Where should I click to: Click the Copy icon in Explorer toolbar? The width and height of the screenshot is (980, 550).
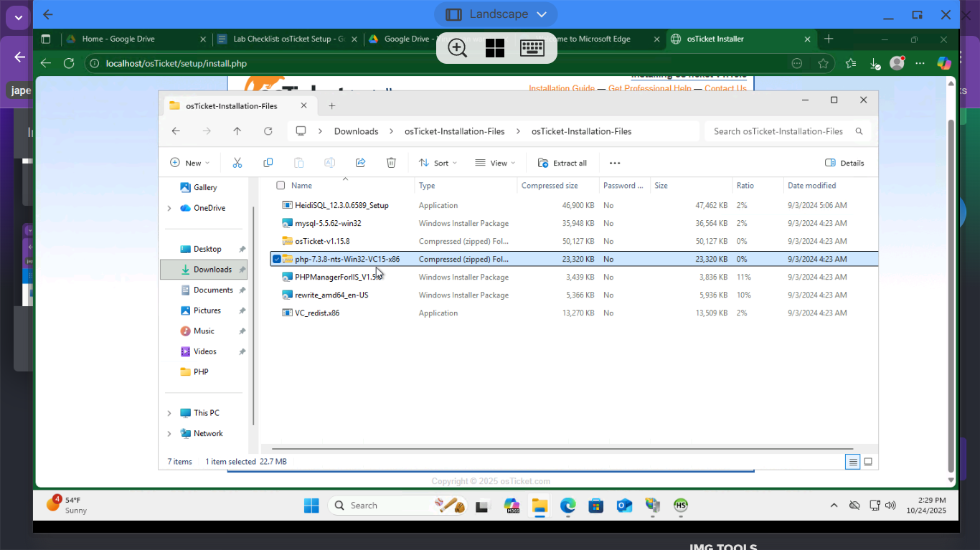[x=268, y=163]
